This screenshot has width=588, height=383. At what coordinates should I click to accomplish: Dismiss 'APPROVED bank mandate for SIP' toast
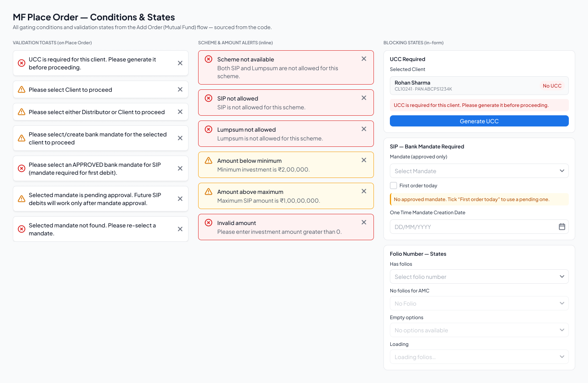pos(180,168)
